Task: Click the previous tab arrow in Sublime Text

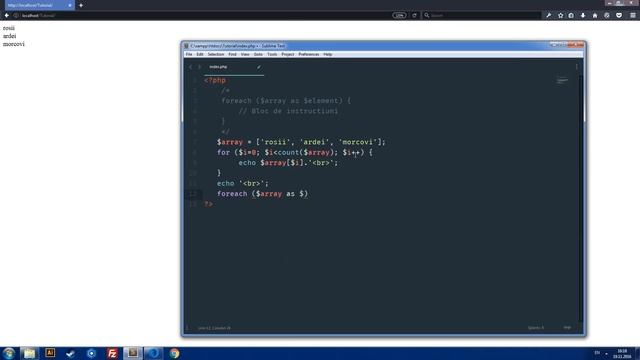Action: [190, 67]
